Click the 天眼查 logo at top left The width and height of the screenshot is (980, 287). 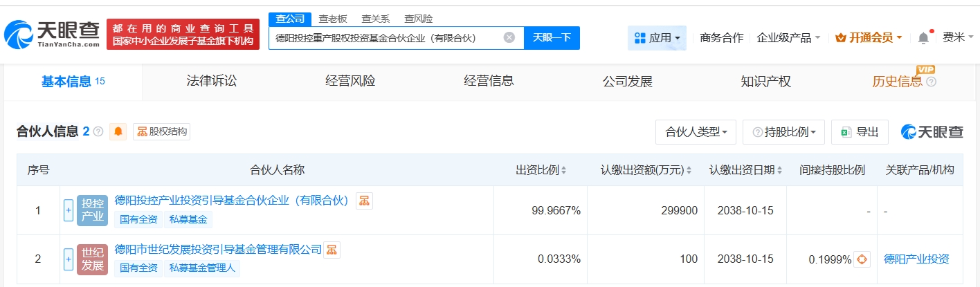[x=52, y=34]
